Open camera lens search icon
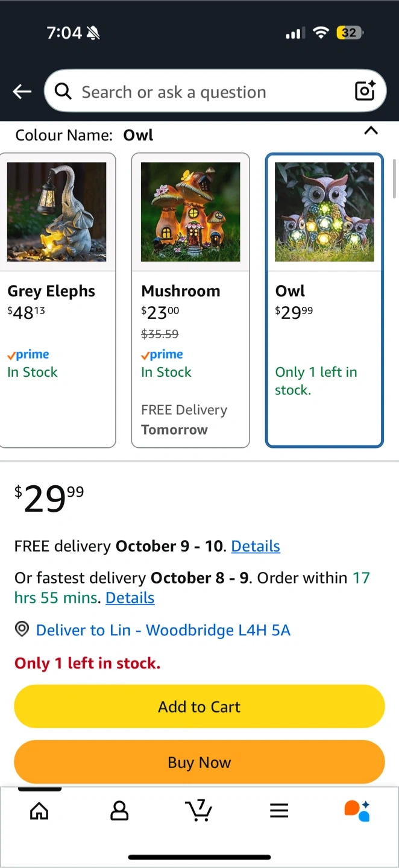This screenshot has height=868, width=399. tap(365, 91)
